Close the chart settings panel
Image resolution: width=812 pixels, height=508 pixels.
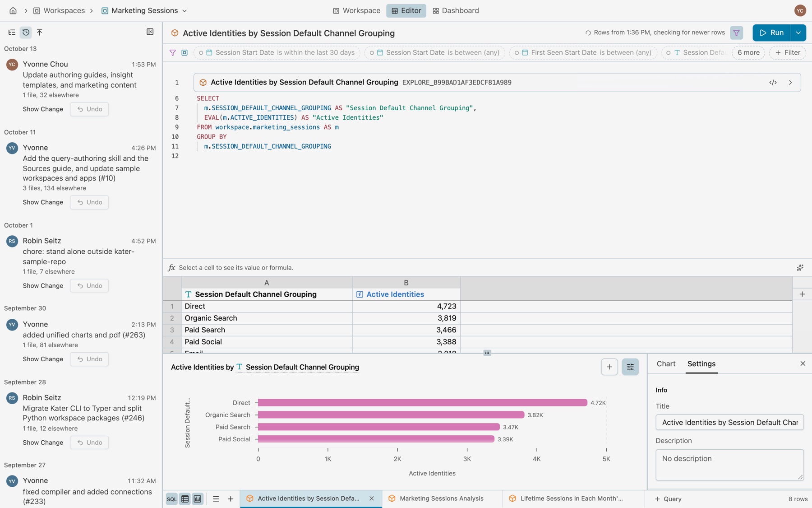click(x=803, y=364)
